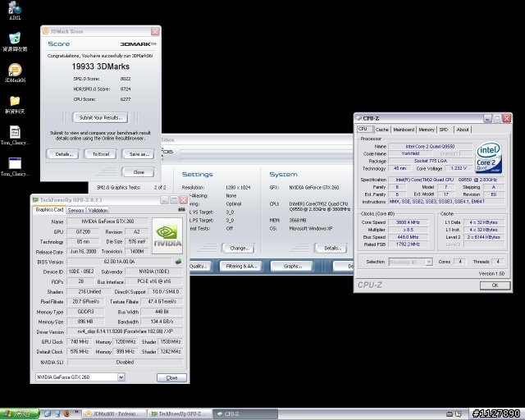Viewport: 525px width, 420px height.
Task: Open the yellow folder on the desktop
Action: point(15,104)
